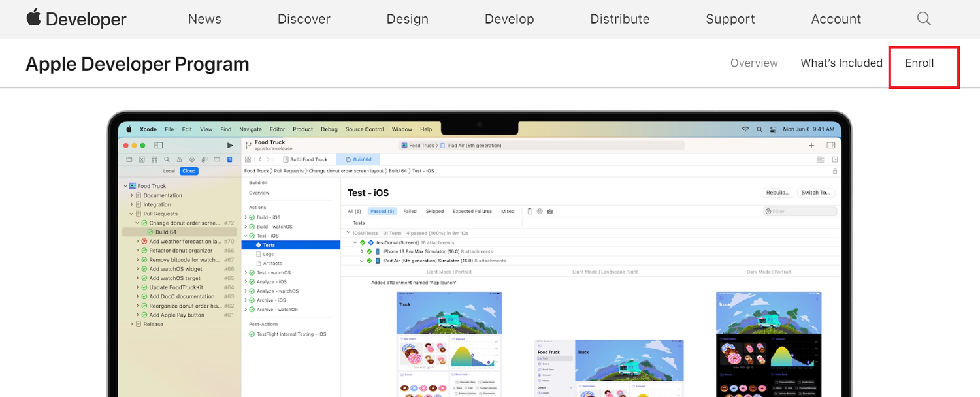Select the Source Control navigator icon
Screen dimensions: 980x397
(x=142, y=159)
